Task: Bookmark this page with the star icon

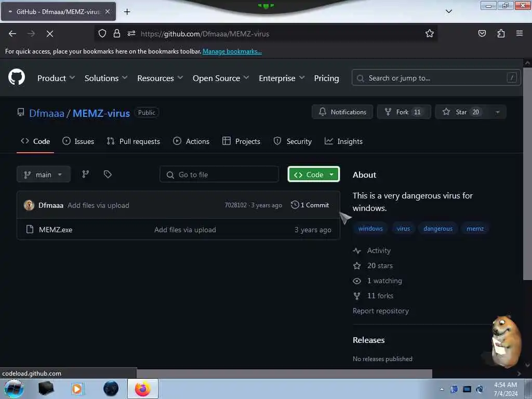Action: pos(430,34)
